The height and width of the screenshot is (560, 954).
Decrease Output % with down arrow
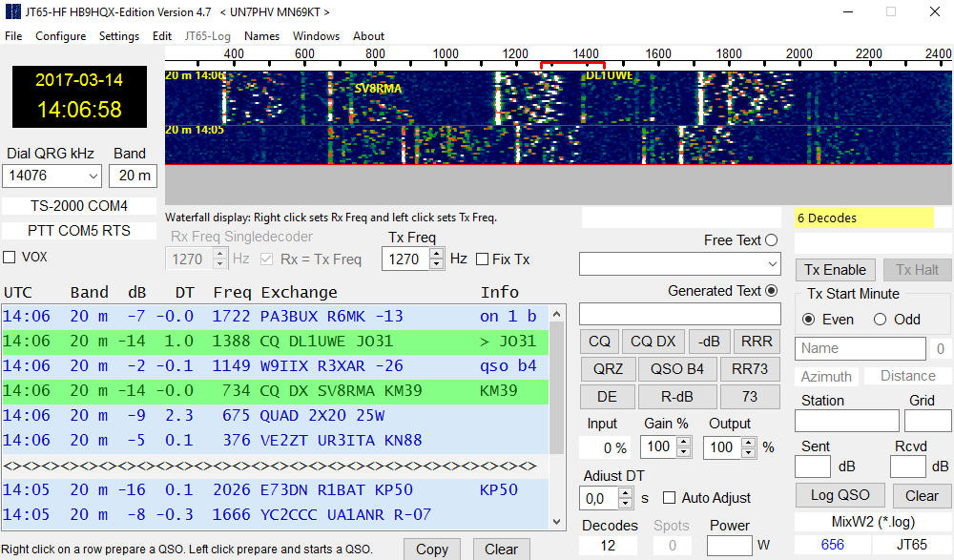(x=748, y=452)
